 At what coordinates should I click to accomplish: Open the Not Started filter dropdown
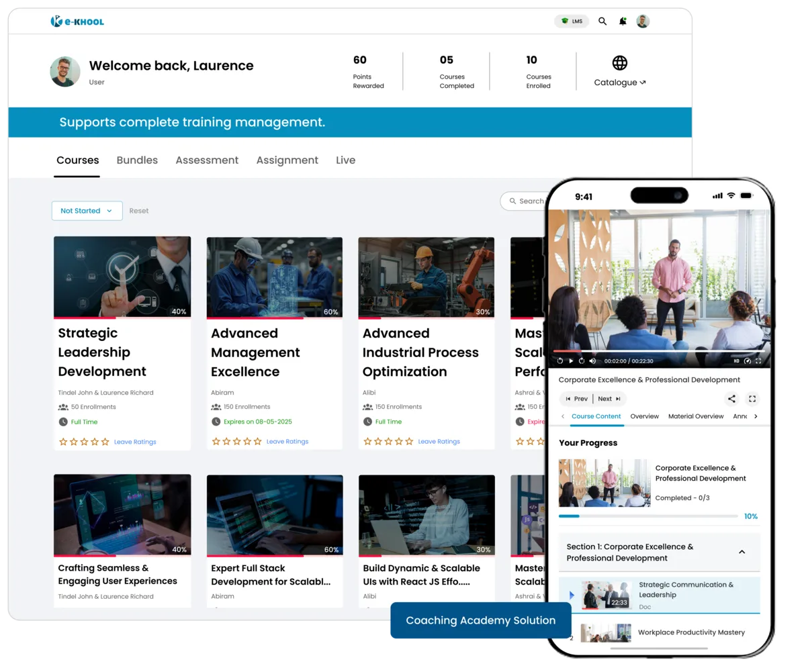(x=87, y=210)
